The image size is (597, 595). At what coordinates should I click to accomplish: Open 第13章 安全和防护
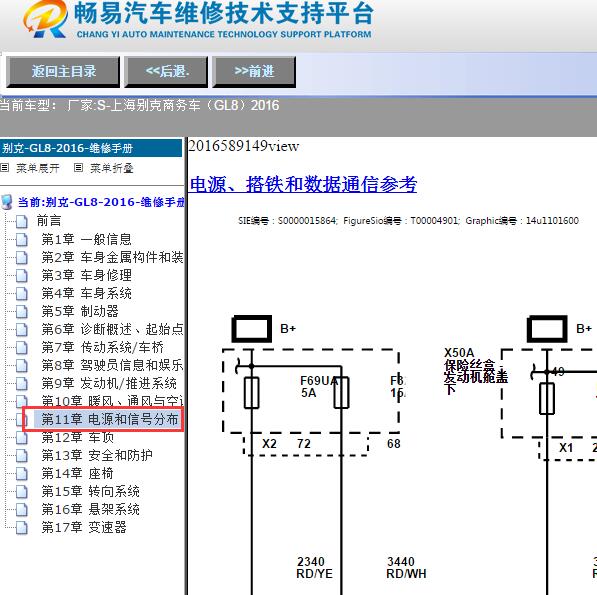(x=97, y=455)
